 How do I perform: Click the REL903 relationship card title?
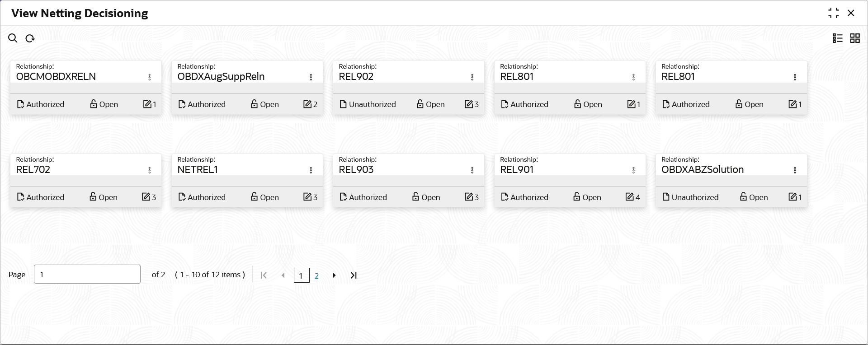356,170
